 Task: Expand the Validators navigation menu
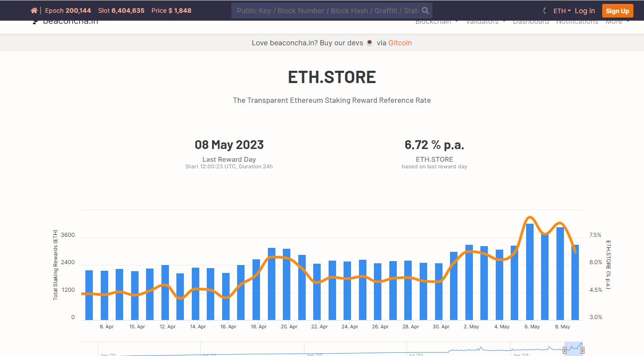(x=485, y=22)
